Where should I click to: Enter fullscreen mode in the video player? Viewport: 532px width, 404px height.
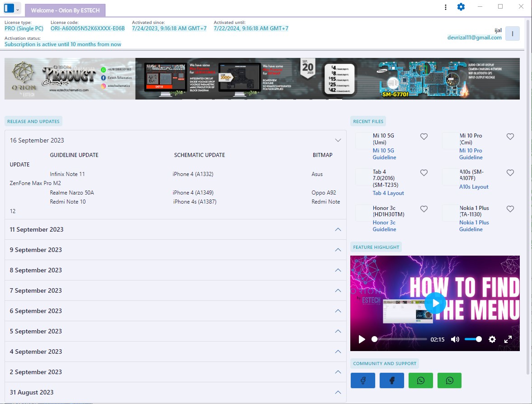508,339
